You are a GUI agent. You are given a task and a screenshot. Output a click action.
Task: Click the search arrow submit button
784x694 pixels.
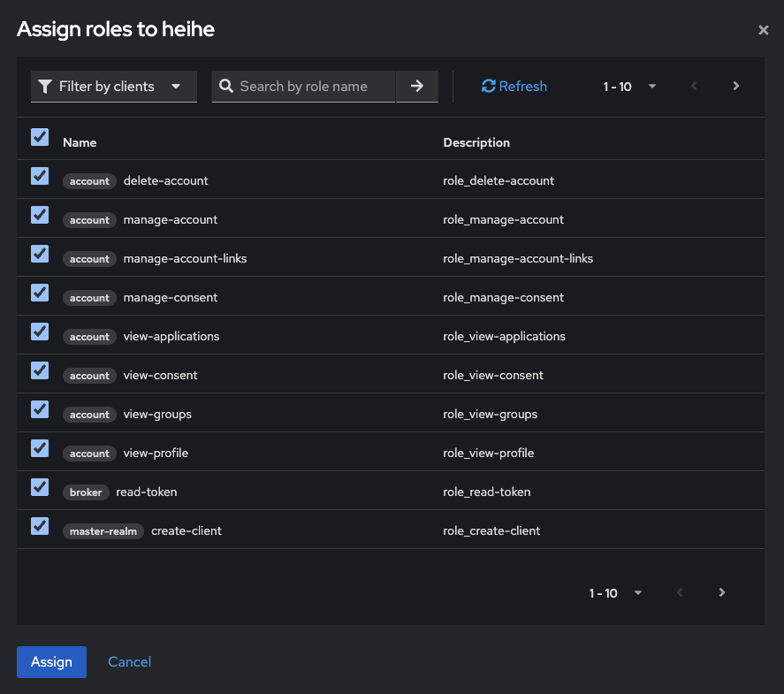coord(417,87)
